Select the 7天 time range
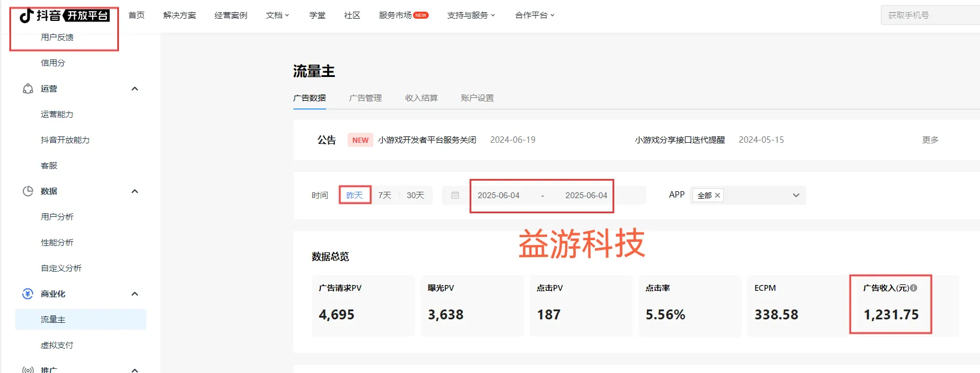 pyautogui.click(x=385, y=195)
